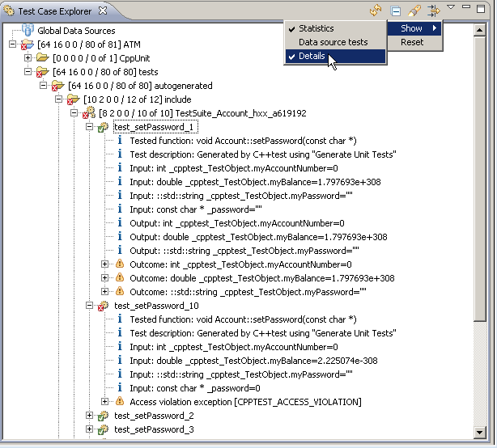The width and height of the screenshot is (497, 448).
Task: Select the [10 2 0 0 / 12 of 12] include label
Action: click(x=138, y=99)
